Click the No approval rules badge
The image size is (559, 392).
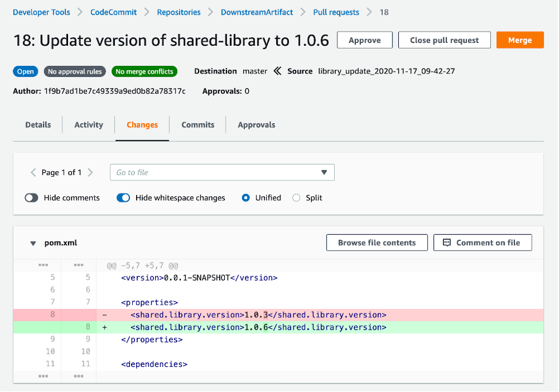point(74,72)
